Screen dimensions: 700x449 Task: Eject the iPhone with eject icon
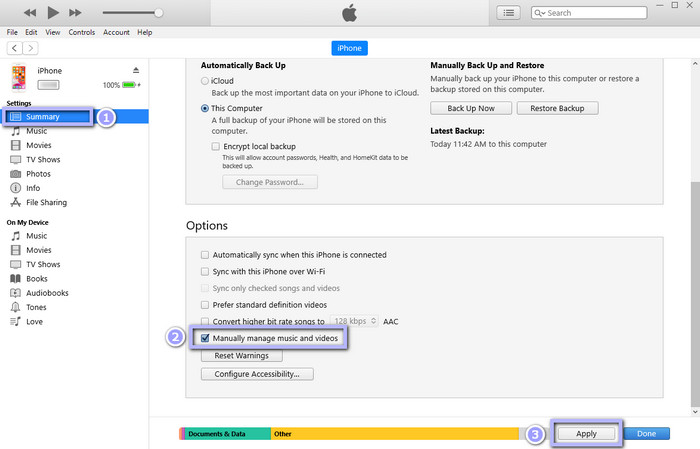coord(136,70)
